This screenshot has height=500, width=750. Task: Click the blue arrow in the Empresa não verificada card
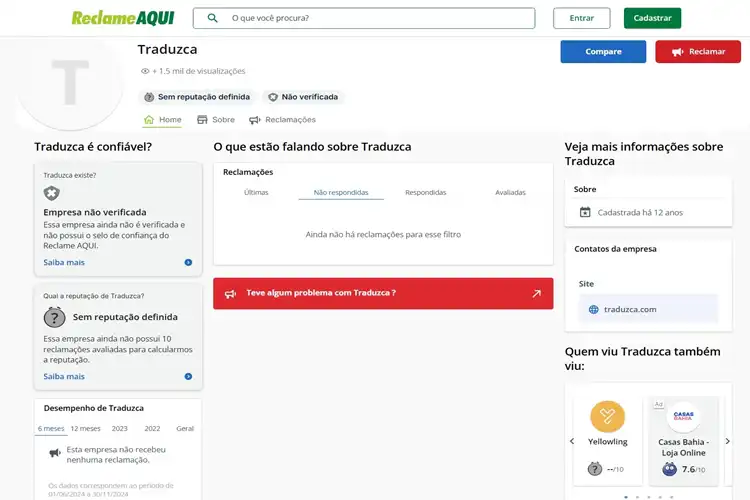pos(188,262)
